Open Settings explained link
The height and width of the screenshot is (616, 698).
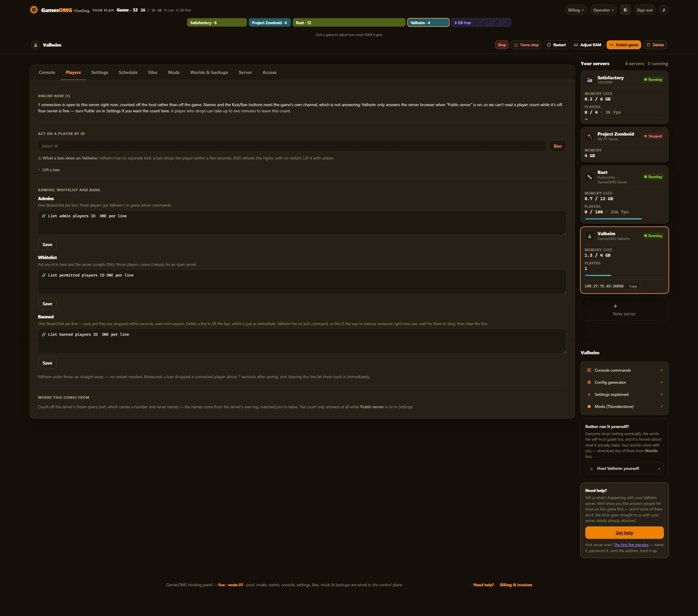(x=624, y=394)
